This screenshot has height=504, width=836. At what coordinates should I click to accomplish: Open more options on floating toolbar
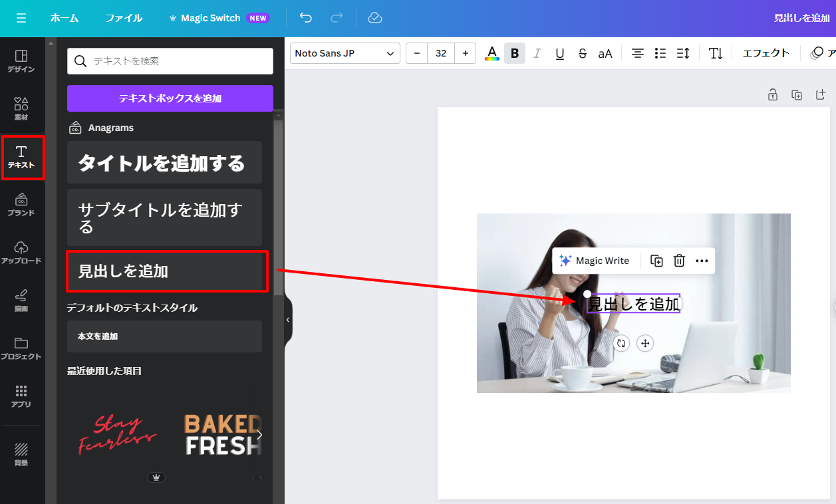702,261
